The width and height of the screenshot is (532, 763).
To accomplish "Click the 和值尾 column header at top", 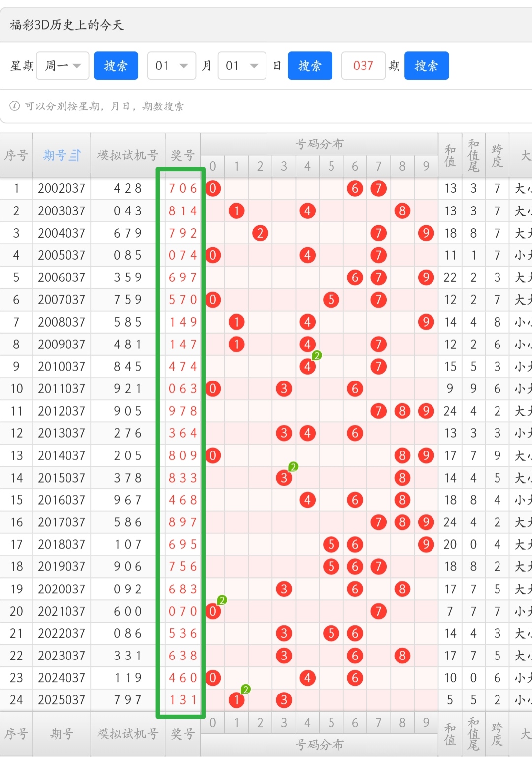I will (473, 155).
